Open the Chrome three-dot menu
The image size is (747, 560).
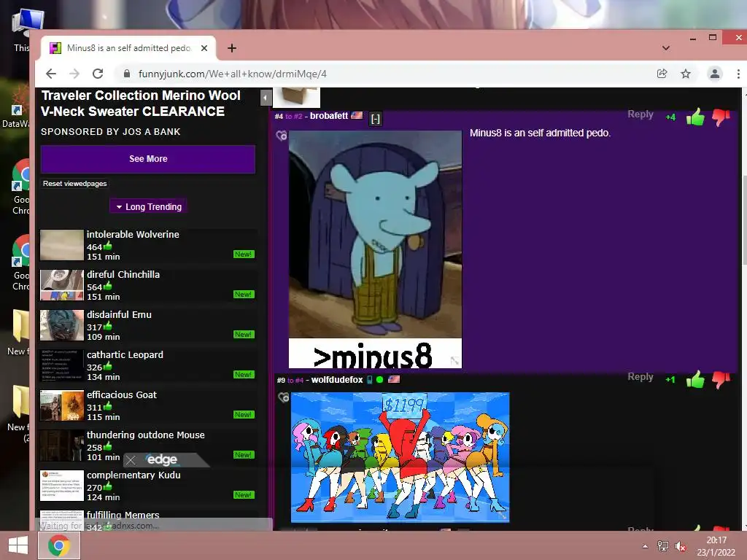coord(738,74)
